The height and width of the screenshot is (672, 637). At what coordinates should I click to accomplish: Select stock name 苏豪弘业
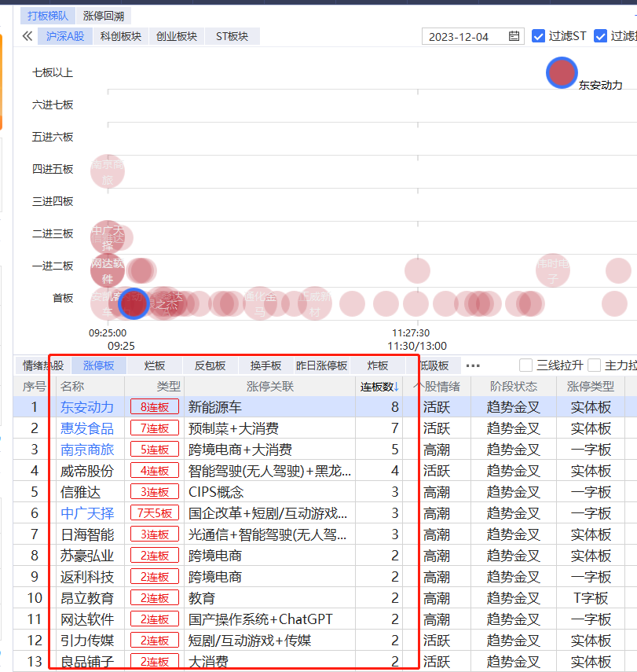click(87, 556)
